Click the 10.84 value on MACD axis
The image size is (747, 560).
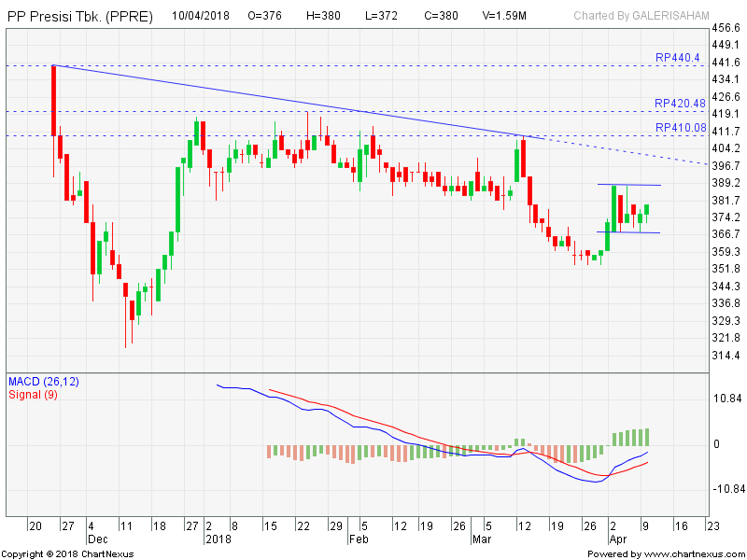click(727, 399)
